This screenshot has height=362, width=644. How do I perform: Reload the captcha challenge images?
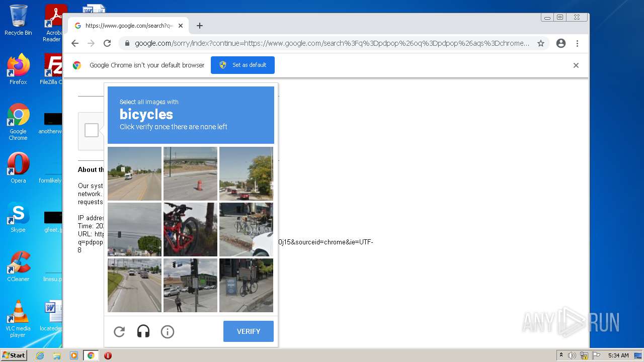pos(119,331)
